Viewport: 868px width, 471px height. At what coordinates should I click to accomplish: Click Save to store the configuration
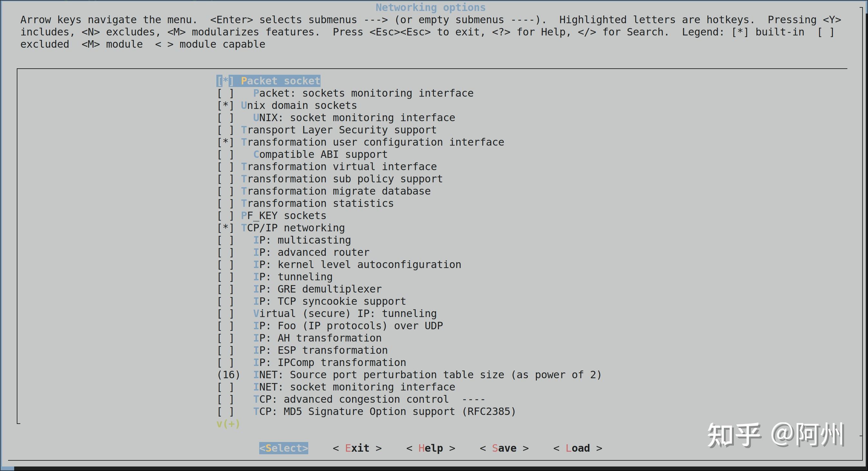coord(504,448)
